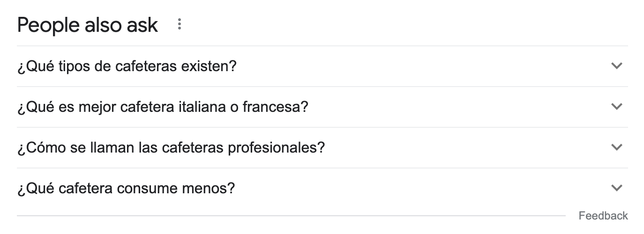Show answer about types of cafeteras
Screen dimensions: 644x234
(x=322, y=66)
